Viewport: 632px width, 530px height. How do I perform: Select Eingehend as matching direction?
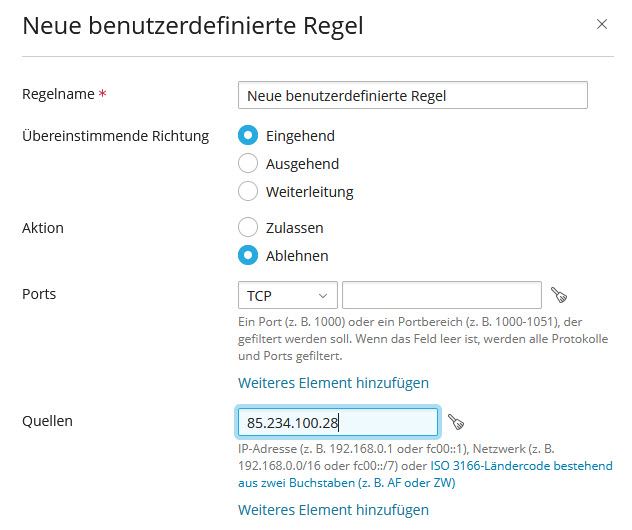tap(248, 135)
